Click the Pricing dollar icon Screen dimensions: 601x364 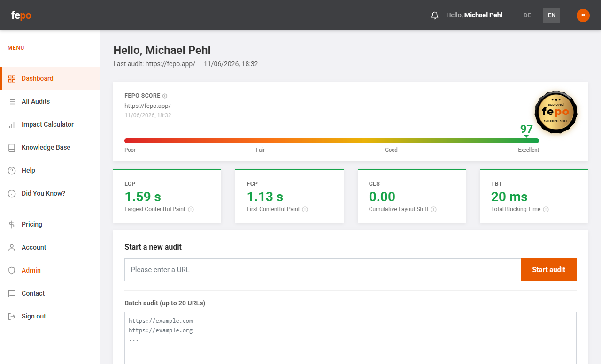tap(12, 224)
